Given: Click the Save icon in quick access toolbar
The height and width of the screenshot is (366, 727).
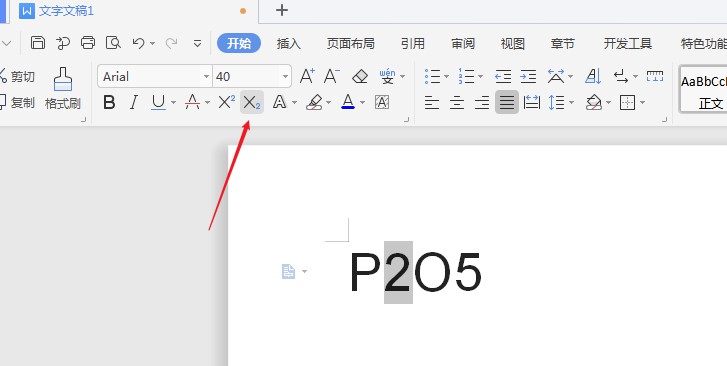Looking at the screenshot, I should tap(38, 43).
